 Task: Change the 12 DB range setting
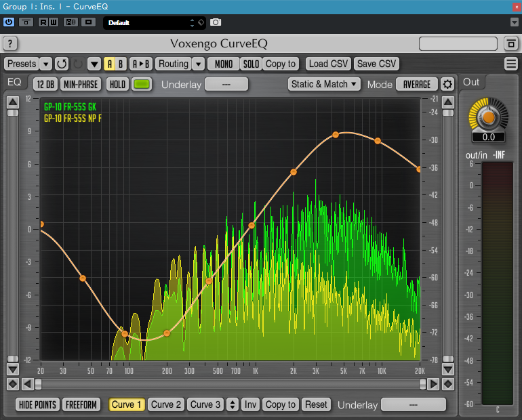point(45,85)
